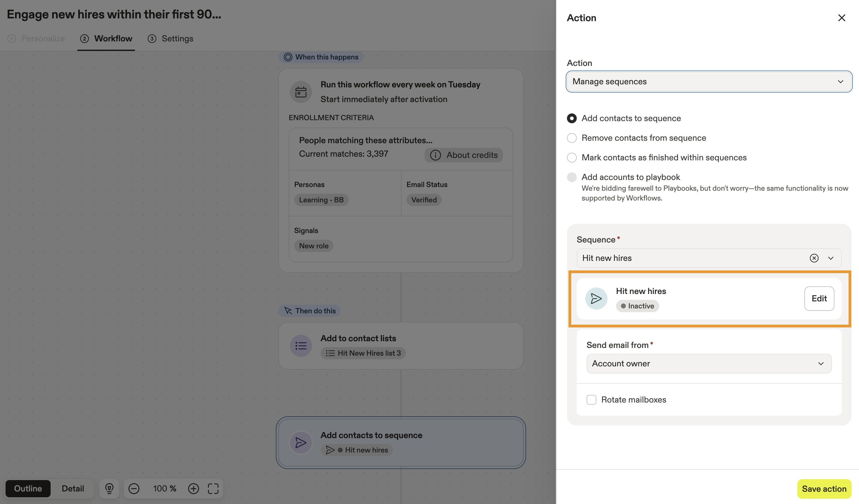This screenshot has width=859, height=504.
Task: Switch to Detail view mode
Action: tap(73, 488)
